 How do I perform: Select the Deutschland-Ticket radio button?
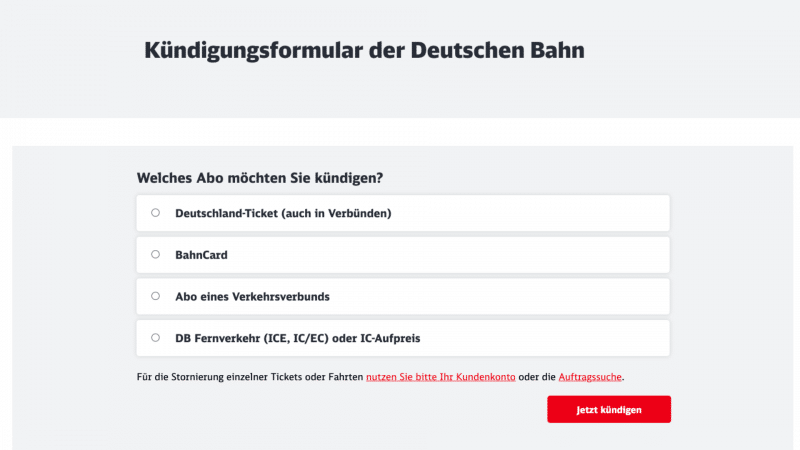155,213
